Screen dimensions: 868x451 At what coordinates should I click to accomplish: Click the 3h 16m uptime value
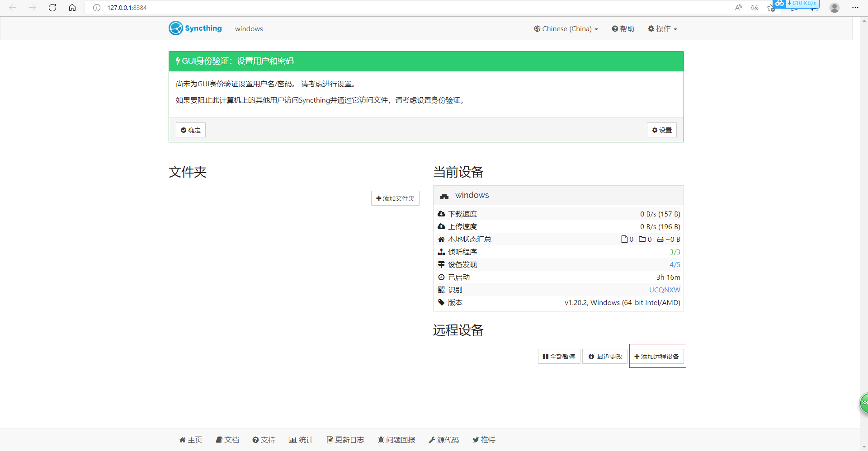pyautogui.click(x=668, y=277)
